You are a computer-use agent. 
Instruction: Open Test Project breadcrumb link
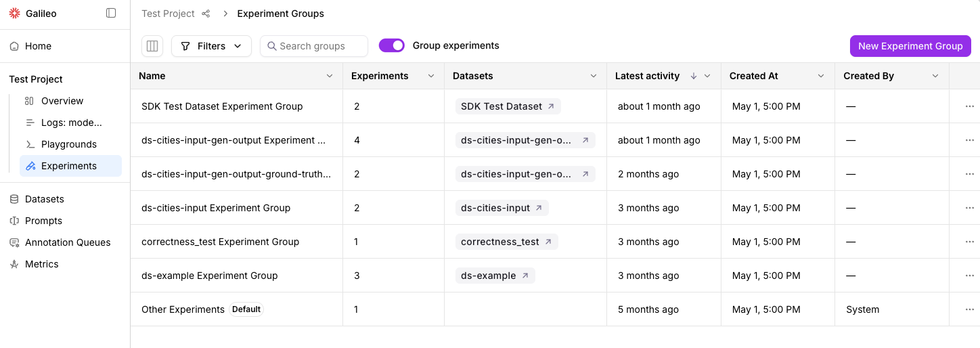[168, 14]
